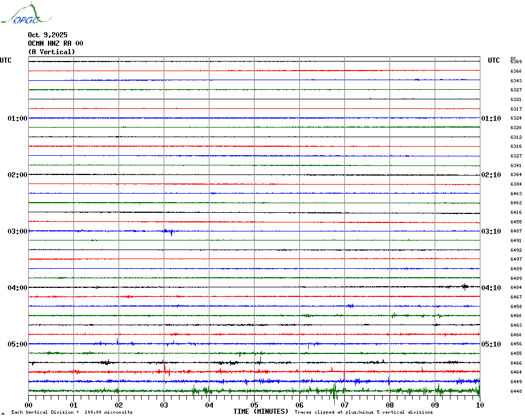Click the blue spike on the 03:00 trace
This screenshot has width=525, height=420.
point(169,231)
